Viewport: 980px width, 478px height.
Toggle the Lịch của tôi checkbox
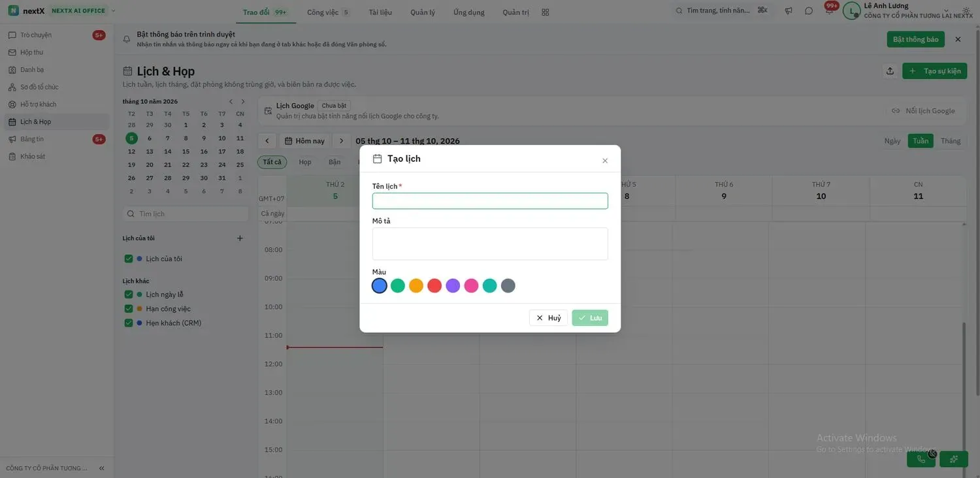click(129, 259)
